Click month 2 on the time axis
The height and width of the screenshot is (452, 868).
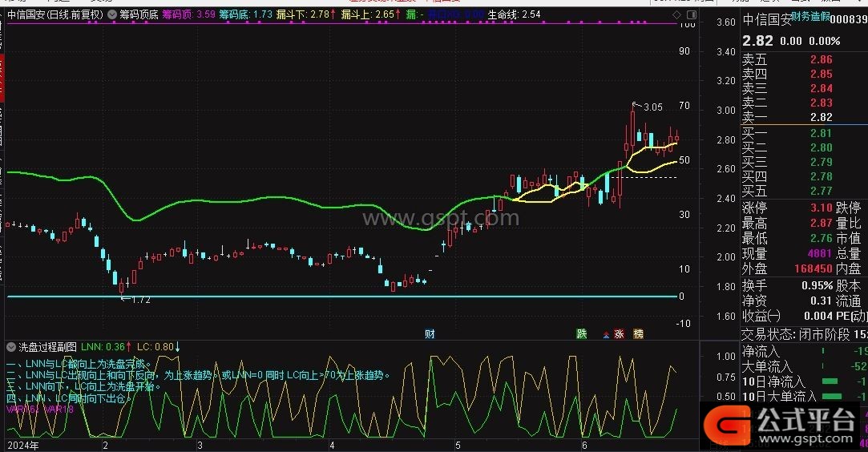(x=105, y=446)
